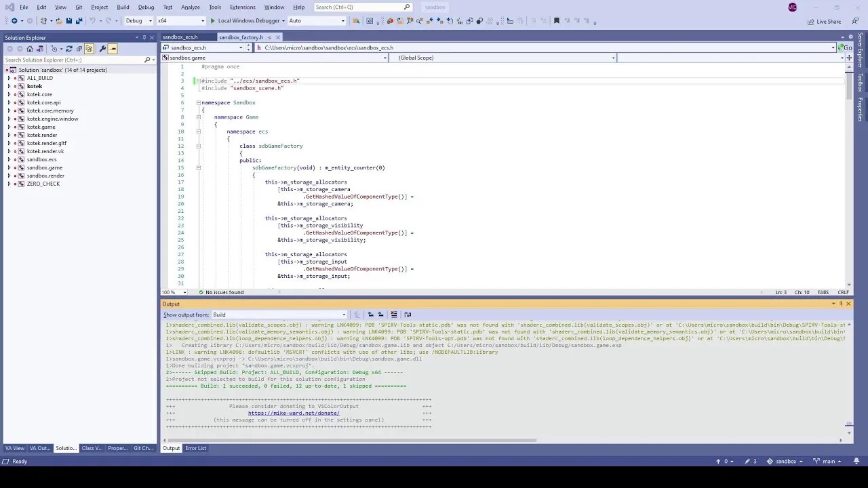Toggle Word Wrap in Output panel

[x=408, y=314]
